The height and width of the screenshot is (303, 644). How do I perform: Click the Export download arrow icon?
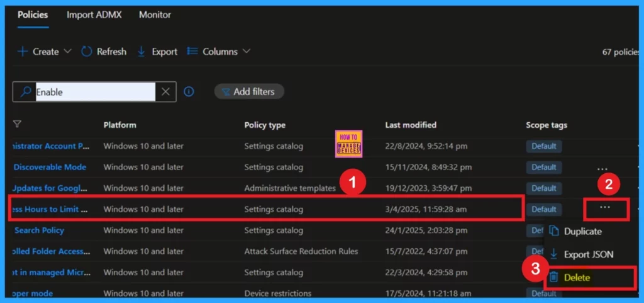pyautogui.click(x=142, y=52)
